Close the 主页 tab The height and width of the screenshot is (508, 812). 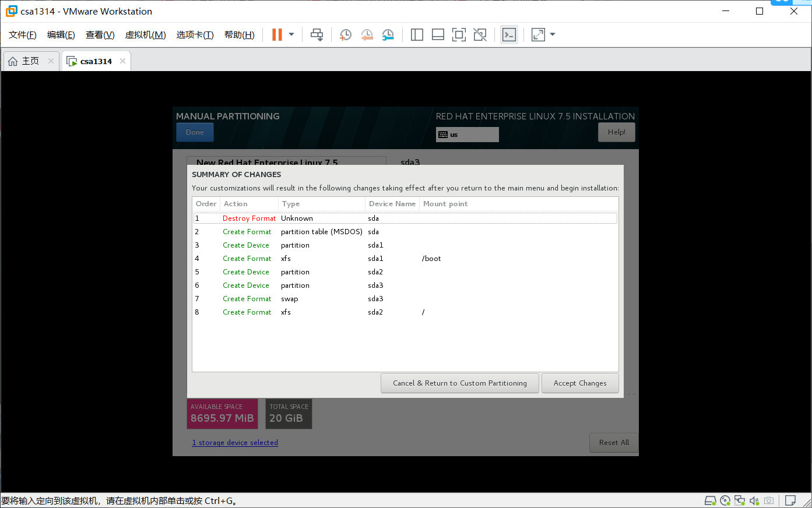pyautogui.click(x=51, y=61)
